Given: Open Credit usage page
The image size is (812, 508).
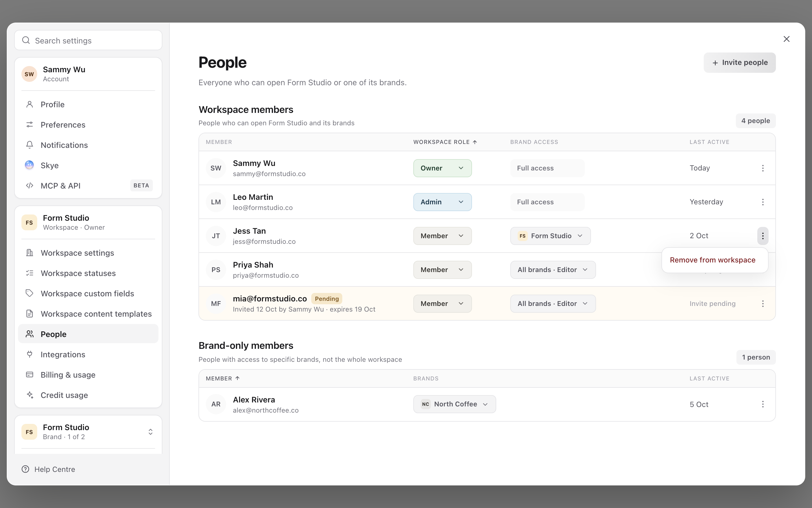Looking at the screenshot, I should coord(88,395).
